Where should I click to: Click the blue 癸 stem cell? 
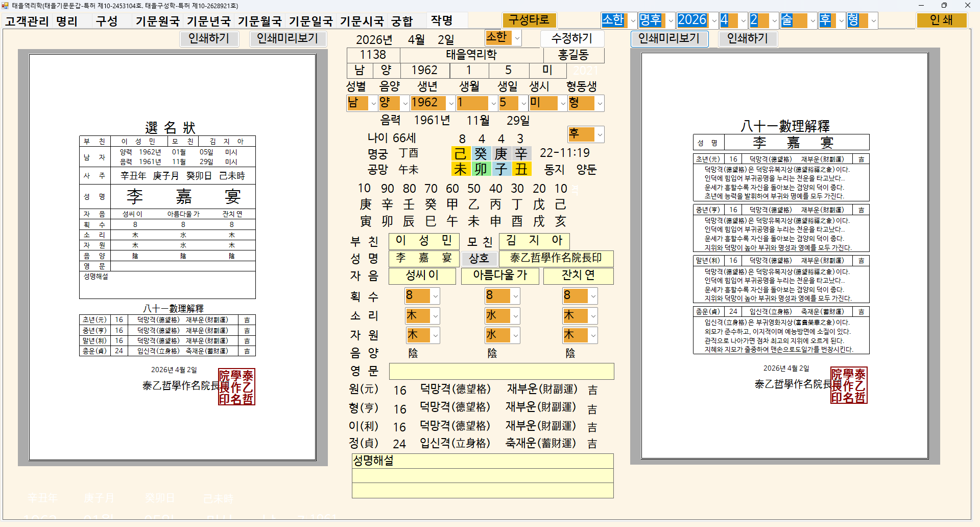481,154
